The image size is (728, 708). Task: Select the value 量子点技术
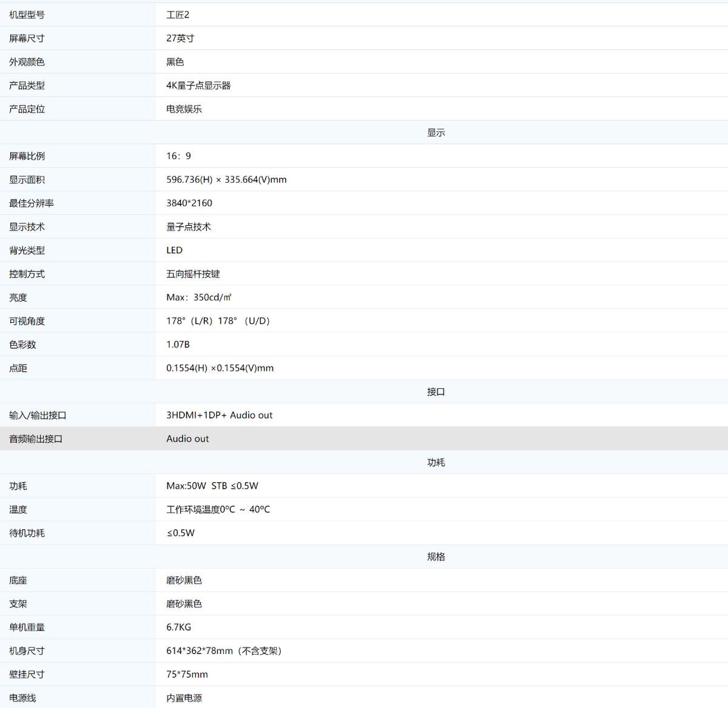189,227
